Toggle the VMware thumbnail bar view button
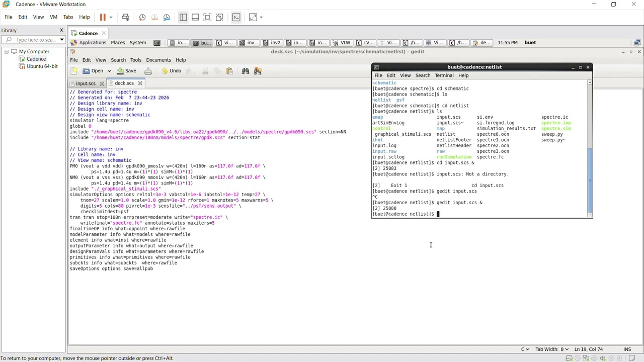 click(x=195, y=17)
